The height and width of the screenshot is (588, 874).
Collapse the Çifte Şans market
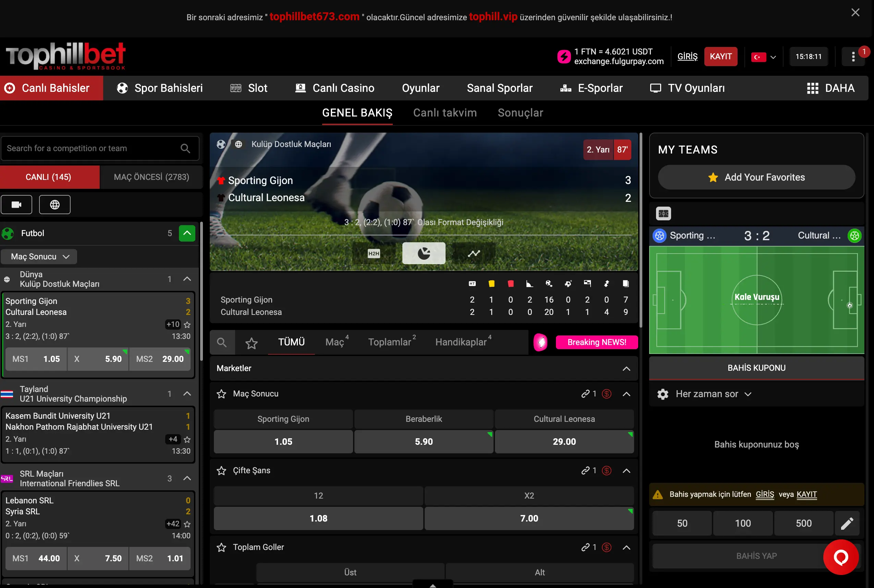tap(627, 471)
